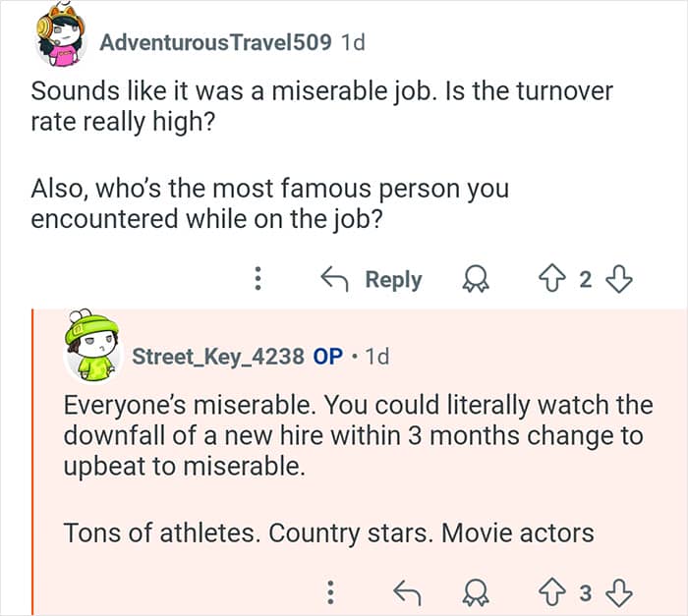
Task: Reply to AdventurousTravel509's comment
Action: [373, 279]
